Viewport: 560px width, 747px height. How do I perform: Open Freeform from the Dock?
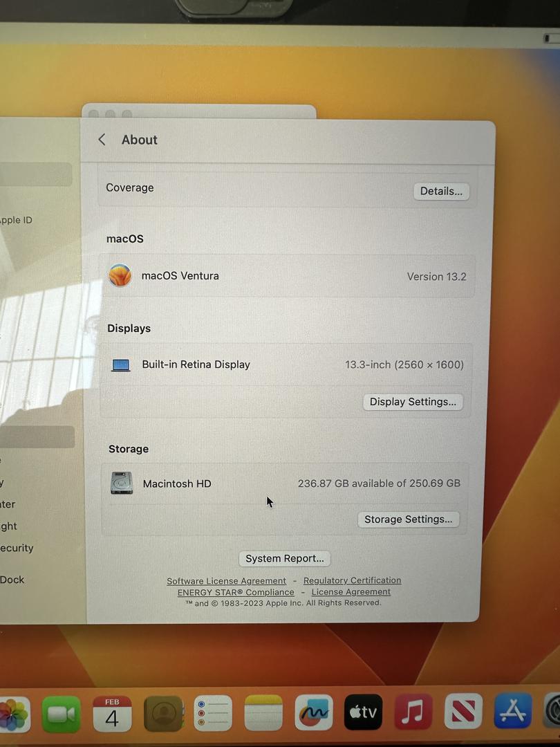pyautogui.click(x=313, y=712)
